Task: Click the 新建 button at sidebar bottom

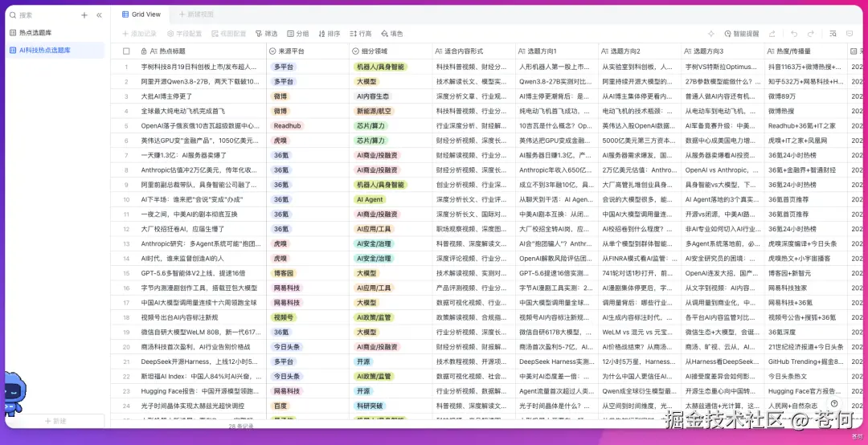Action: tap(55, 421)
